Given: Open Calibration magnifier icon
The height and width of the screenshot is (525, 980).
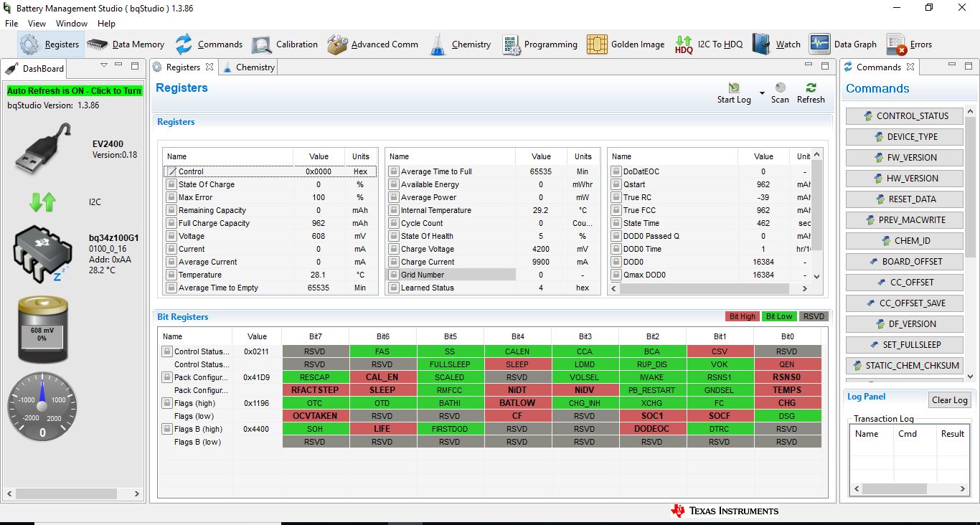Looking at the screenshot, I should coord(261,44).
